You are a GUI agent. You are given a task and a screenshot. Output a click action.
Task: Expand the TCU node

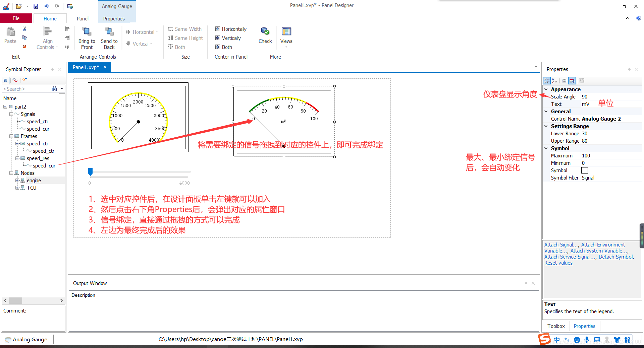(17, 188)
